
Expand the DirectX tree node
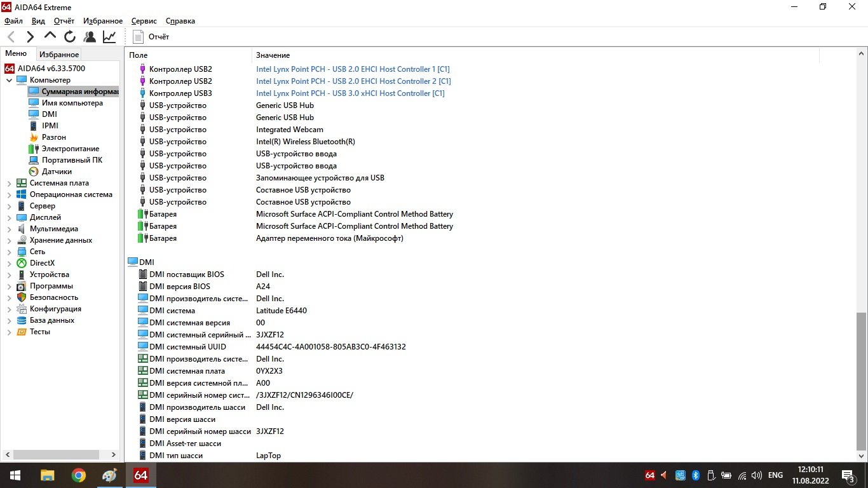(x=9, y=263)
